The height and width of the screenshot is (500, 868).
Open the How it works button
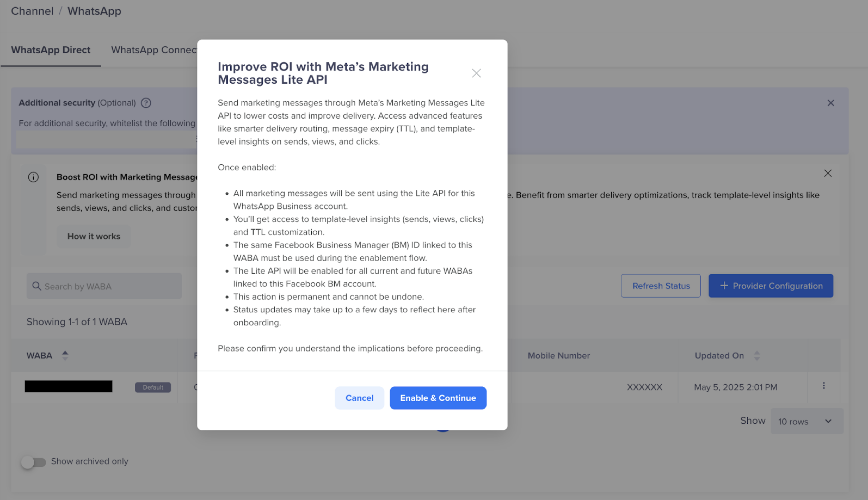94,236
